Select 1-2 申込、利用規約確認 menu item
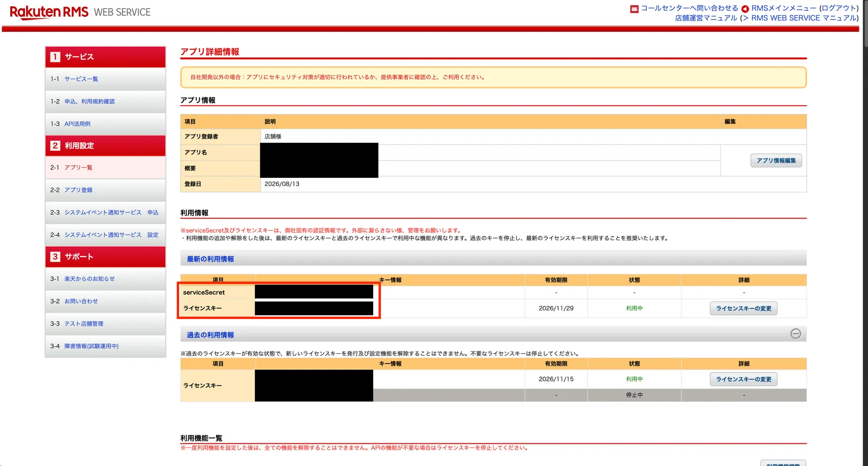The image size is (868, 466). pos(105,101)
